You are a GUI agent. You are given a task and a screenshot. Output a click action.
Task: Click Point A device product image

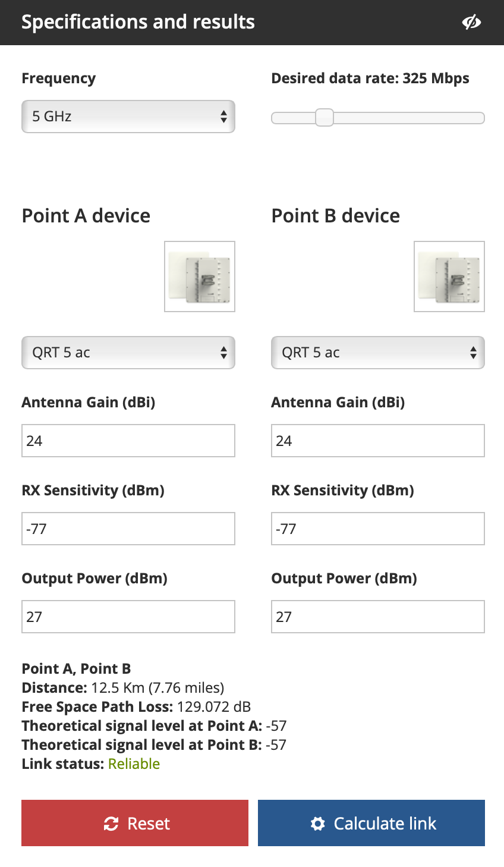(200, 277)
